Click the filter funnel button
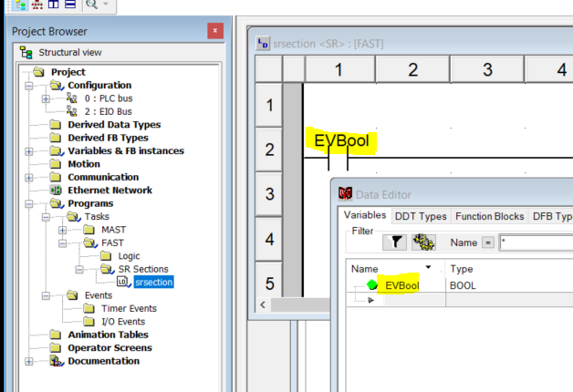 click(x=394, y=242)
